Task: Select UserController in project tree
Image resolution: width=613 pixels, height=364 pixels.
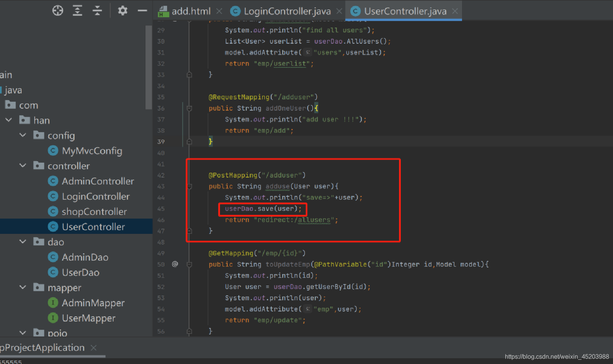Action: point(93,227)
